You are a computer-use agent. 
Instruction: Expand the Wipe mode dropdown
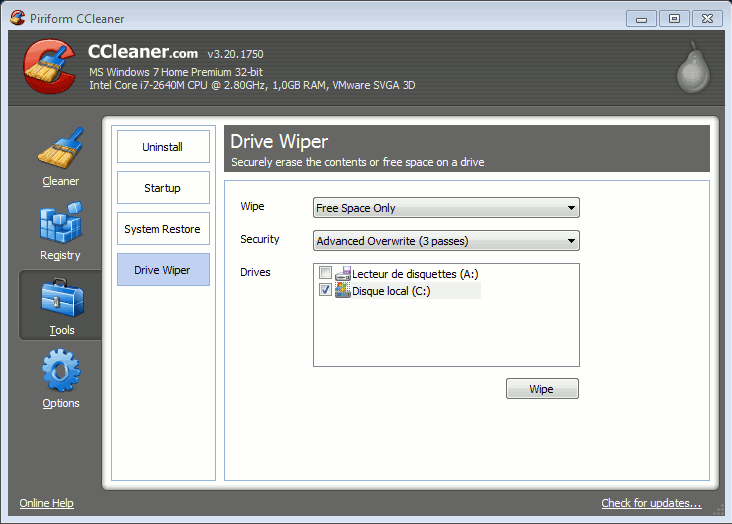pos(446,208)
